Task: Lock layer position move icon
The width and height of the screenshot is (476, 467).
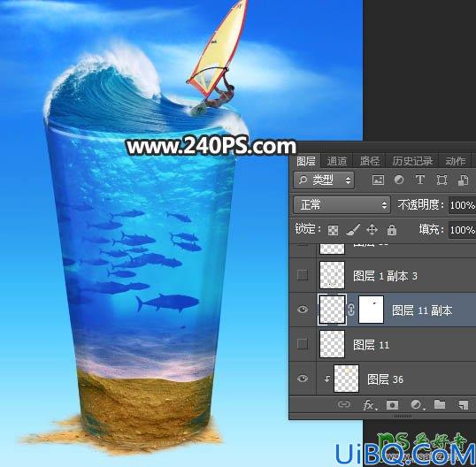Action: (372, 230)
